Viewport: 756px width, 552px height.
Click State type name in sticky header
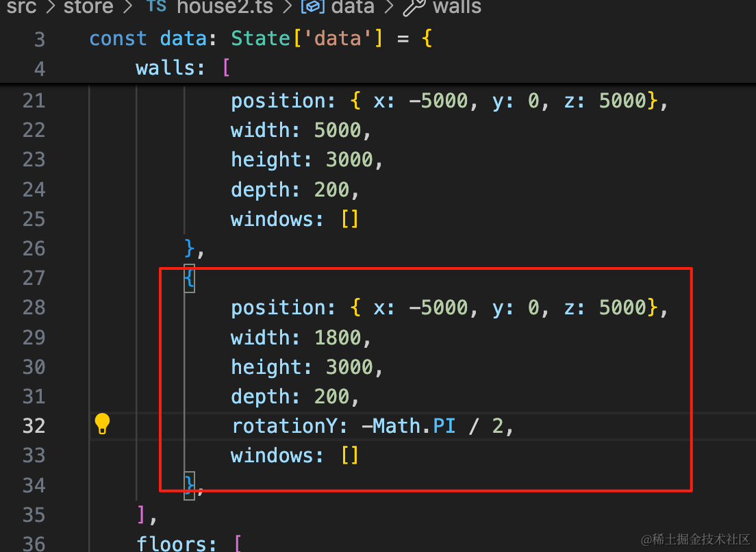[260, 38]
